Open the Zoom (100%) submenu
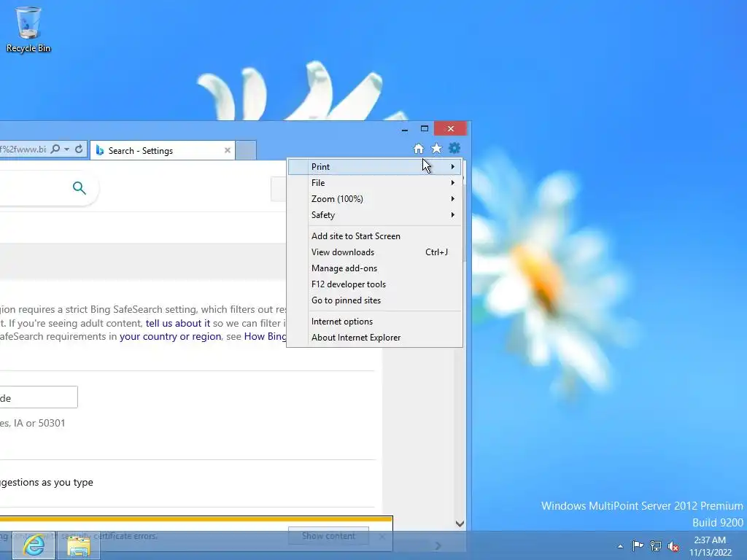This screenshot has width=747, height=560. tap(374, 199)
